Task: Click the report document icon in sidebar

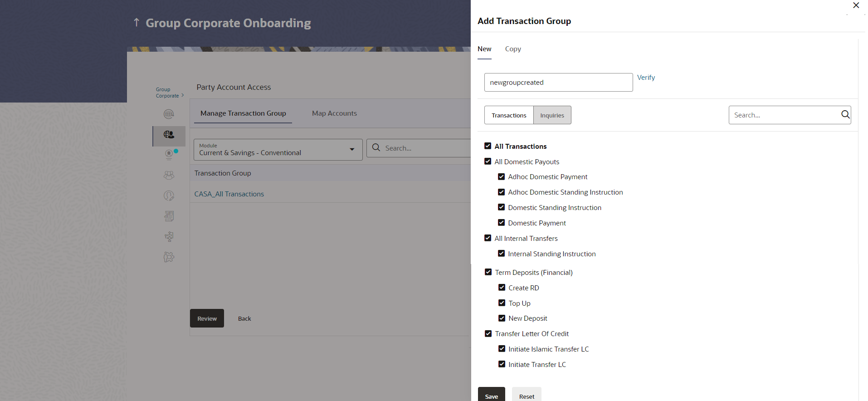Action: point(169,216)
